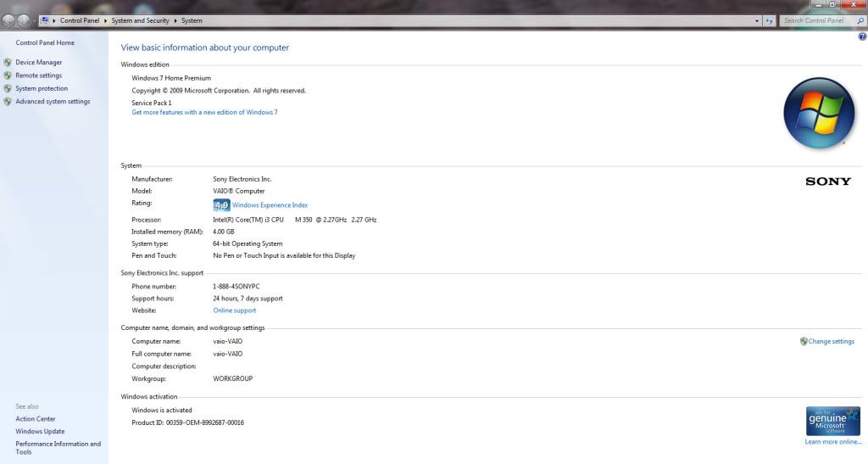Open Control Panel Home
The width and height of the screenshot is (868, 464).
45,42
